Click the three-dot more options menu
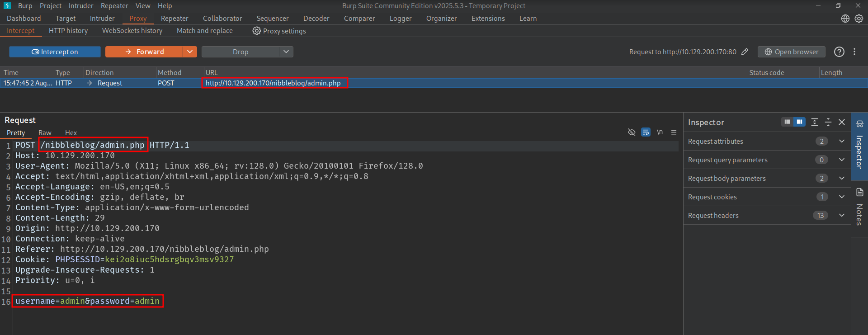Viewport: 868px width, 335px height. pyautogui.click(x=854, y=52)
